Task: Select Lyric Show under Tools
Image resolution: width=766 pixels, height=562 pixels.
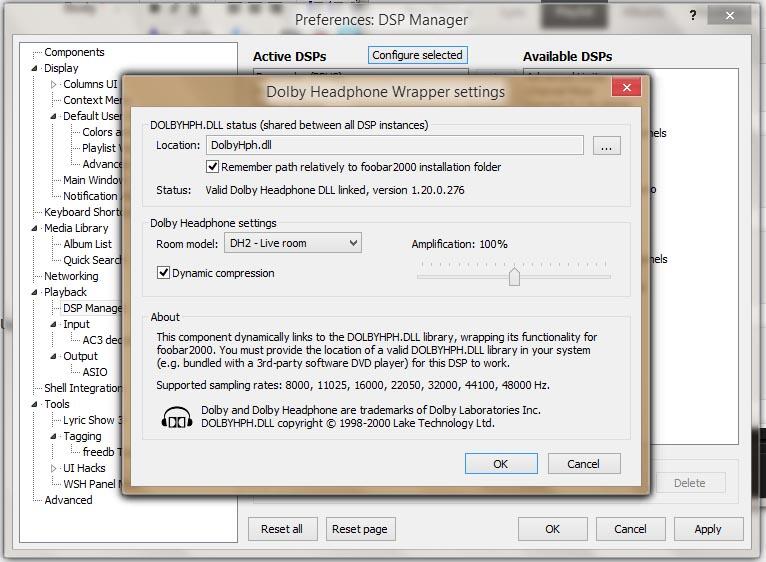Action: [92, 420]
